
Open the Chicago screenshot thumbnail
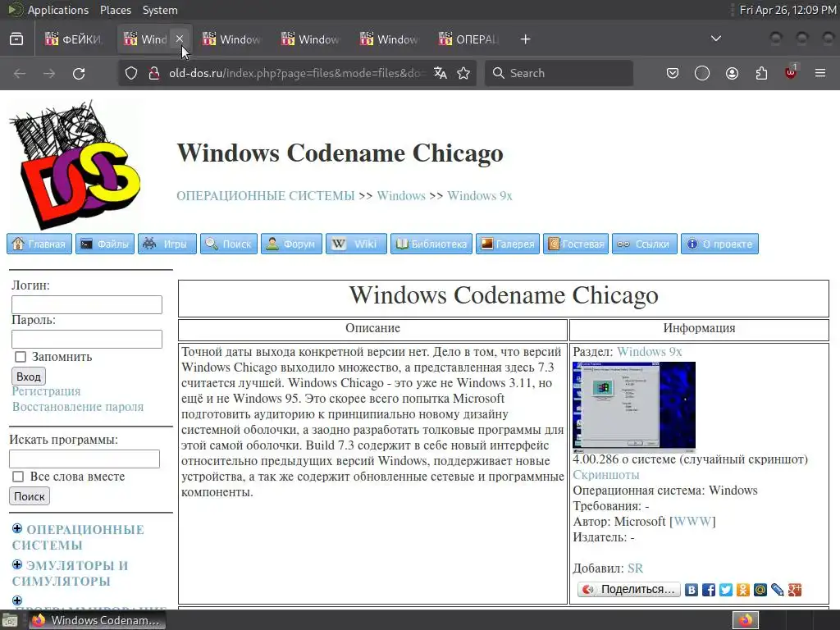(634, 407)
